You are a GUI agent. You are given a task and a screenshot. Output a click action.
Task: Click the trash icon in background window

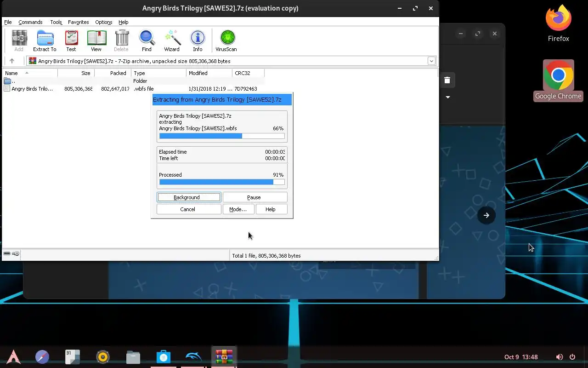(x=447, y=80)
